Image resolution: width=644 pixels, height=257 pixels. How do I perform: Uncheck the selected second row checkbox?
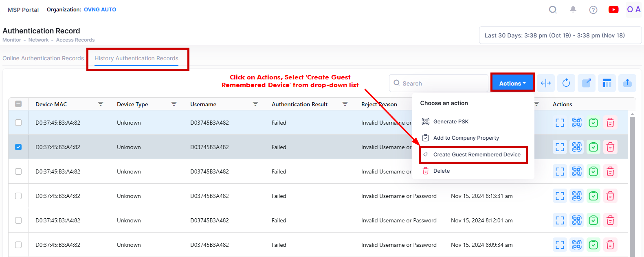(18, 147)
